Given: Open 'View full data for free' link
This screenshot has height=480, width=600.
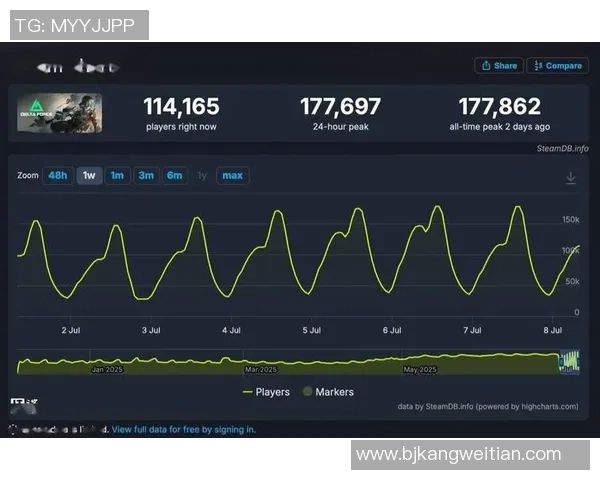Looking at the screenshot, I should pos(183,430).
